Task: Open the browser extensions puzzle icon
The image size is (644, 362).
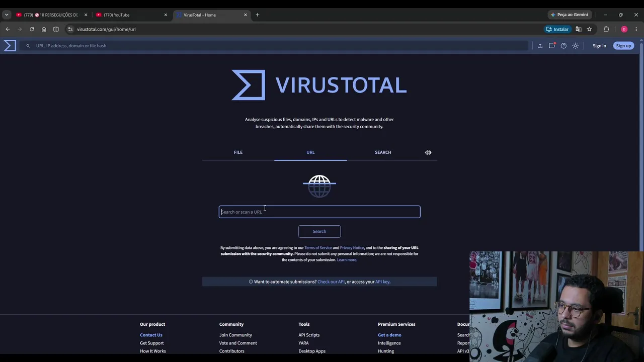Action: point(606,29)
